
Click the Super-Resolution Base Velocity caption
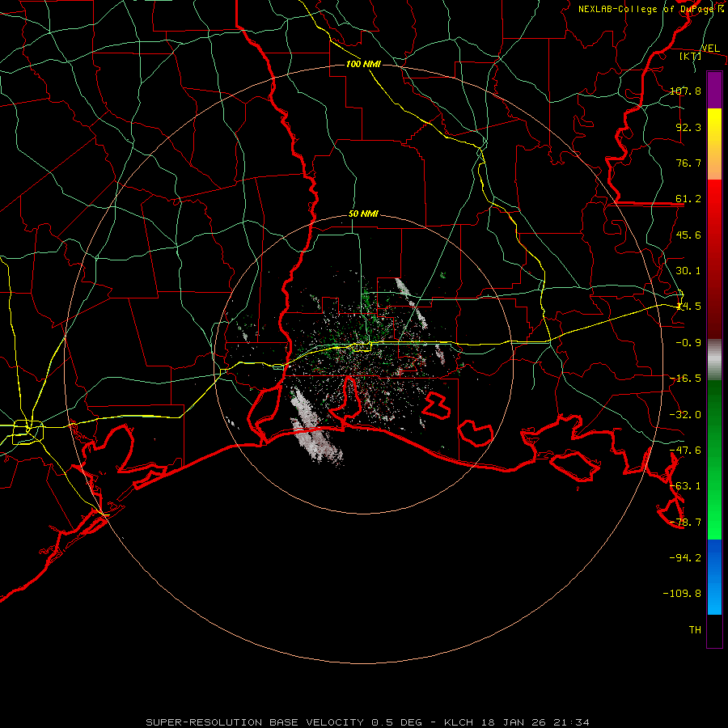click(368, 722)
